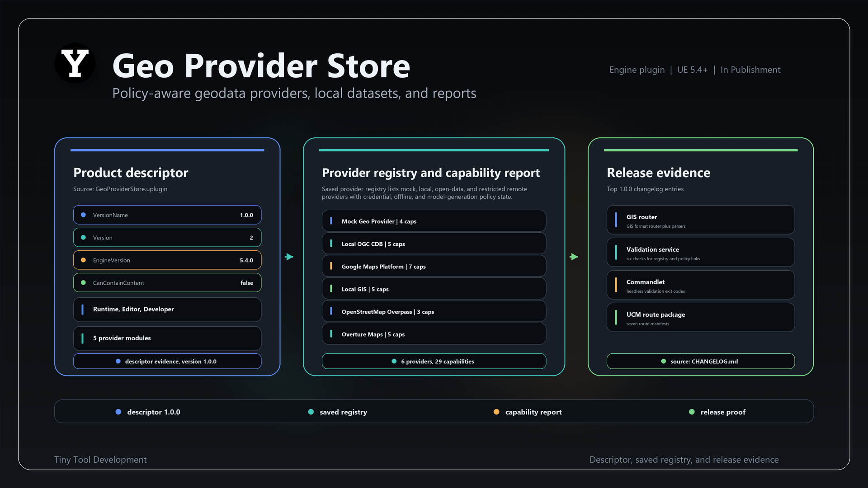Open the Mock Geo Provider entry
This screenshot has height=488, width=868.
tap(434, 221)
